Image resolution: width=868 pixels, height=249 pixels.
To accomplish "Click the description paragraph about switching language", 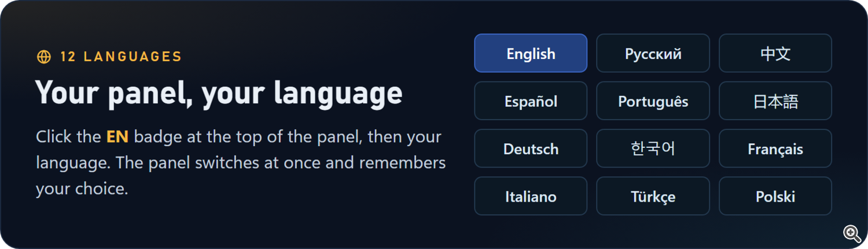I will coord(241,163).
